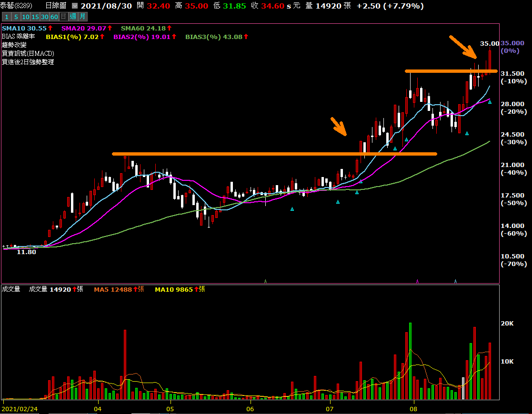Click the orange arrow above the July breakout
This screenshot has width=532, height=414.
pyautogui.click(x=339, y=126)
